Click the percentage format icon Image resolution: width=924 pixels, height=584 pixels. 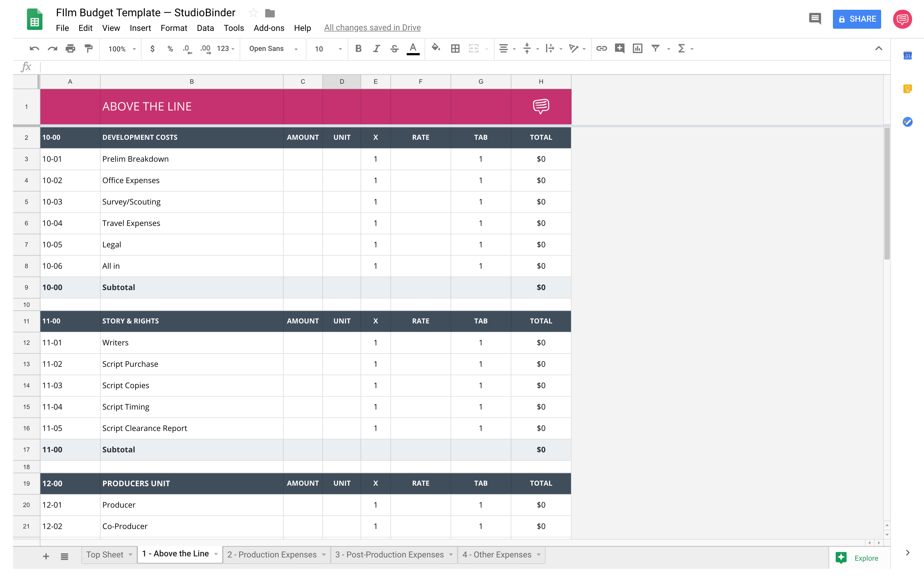tap(169, 48)
